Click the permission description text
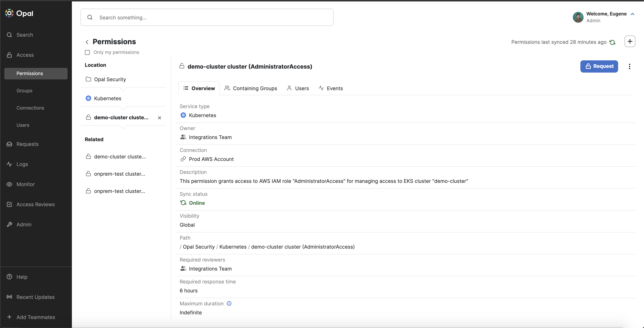Image resolution: width=644 pixels, height=328 pixels. [x=324, y=181]
